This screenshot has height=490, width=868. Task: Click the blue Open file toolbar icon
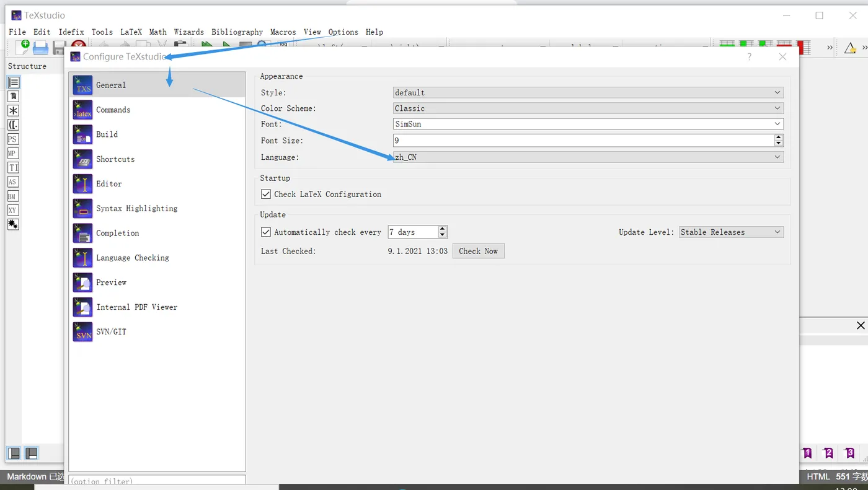point(41,47)
